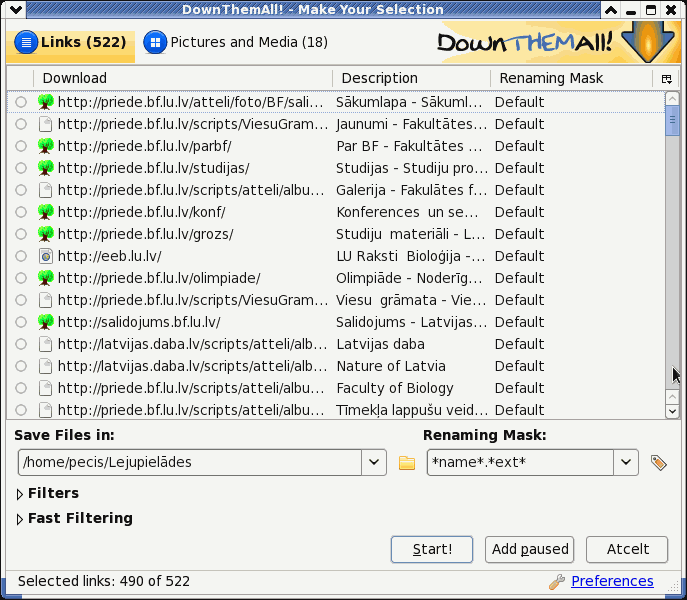687x600 pixels.
Task: Click the tree icon of the Sākumlapa row
Action: (46, 102)
